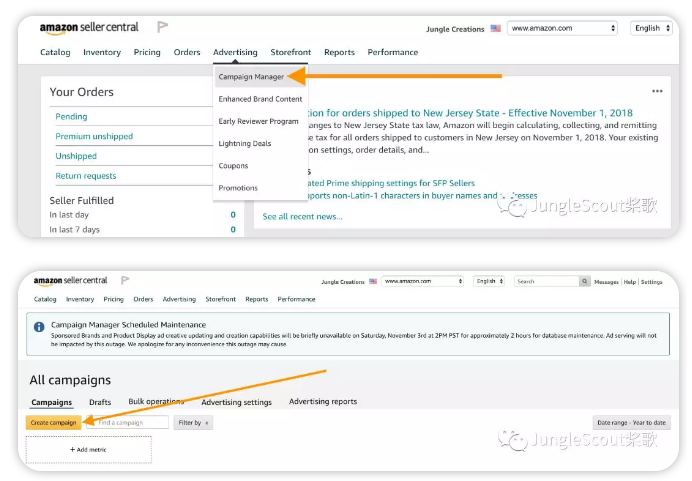
Task: Open the www.amazon.com marketplace dropdown at top
Action: 562,29
